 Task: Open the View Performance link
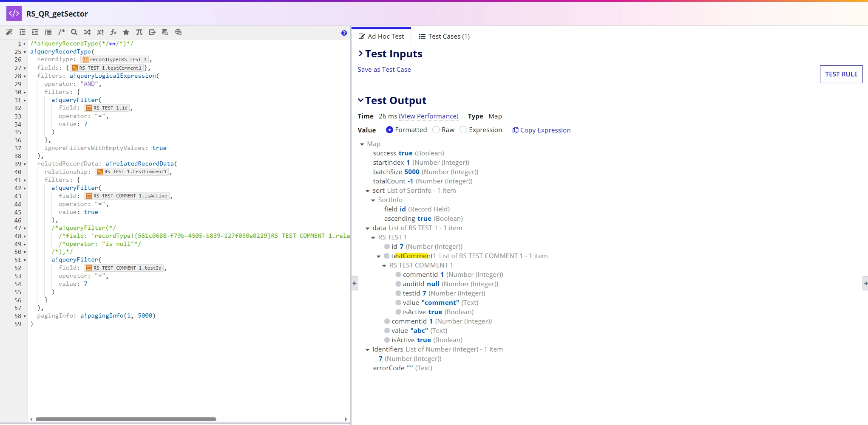(428, 116)
